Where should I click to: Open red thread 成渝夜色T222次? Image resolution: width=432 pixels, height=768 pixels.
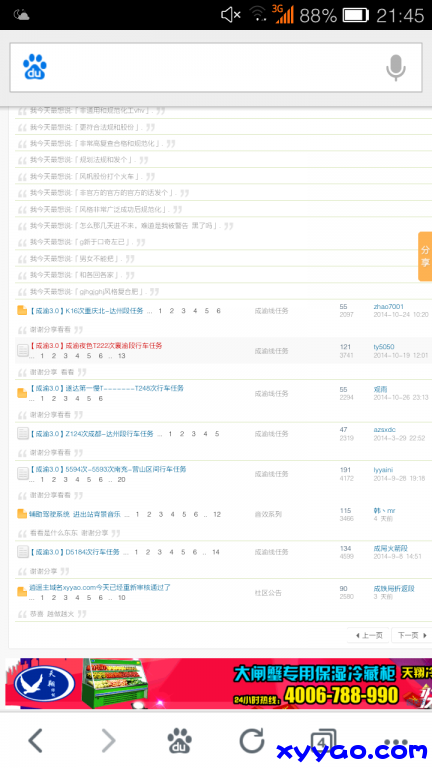click(x=96, y=346)
